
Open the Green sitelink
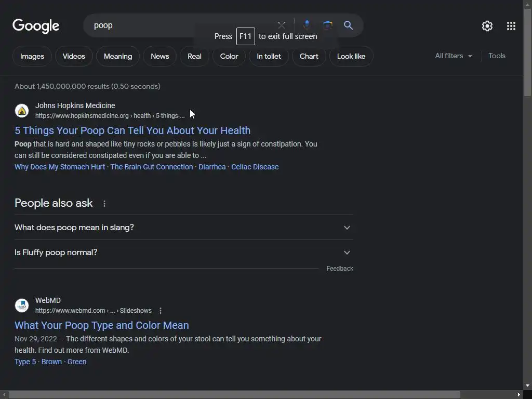point(77,362)
